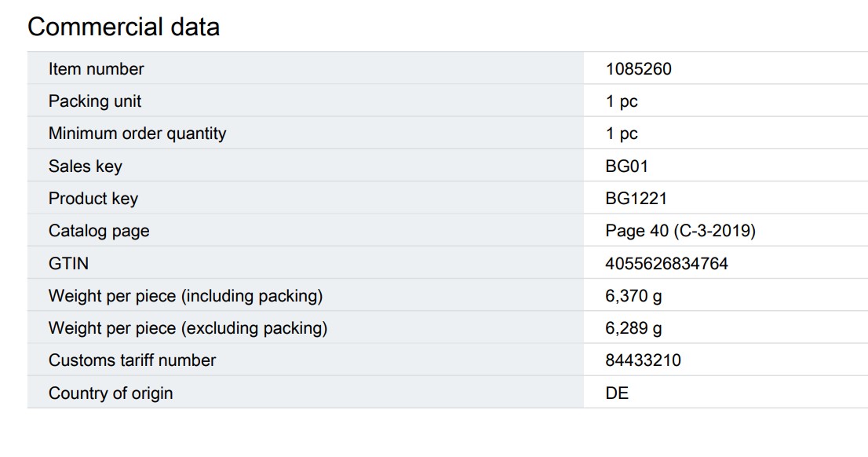Click the weight value 6,289 g

[633, 328]
